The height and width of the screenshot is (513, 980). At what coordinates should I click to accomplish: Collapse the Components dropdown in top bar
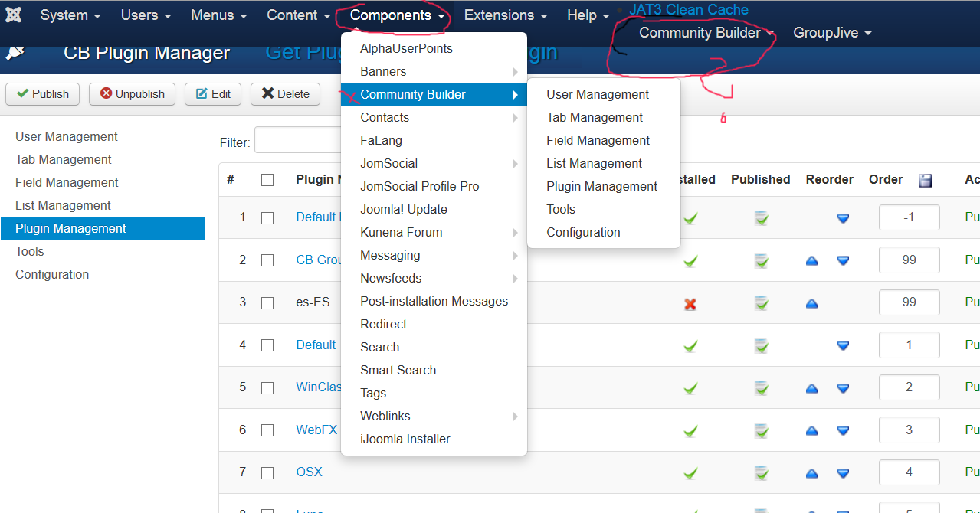[x=398, y=15]
